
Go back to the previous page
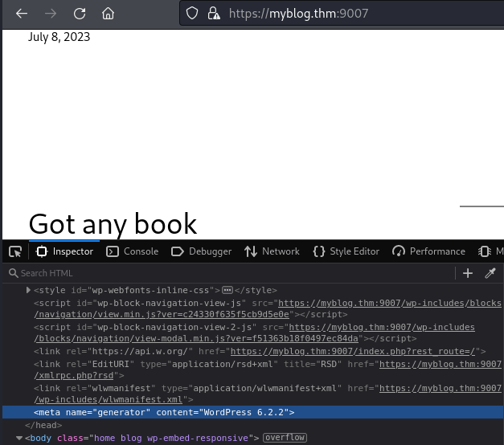click(x=22, y=14)
